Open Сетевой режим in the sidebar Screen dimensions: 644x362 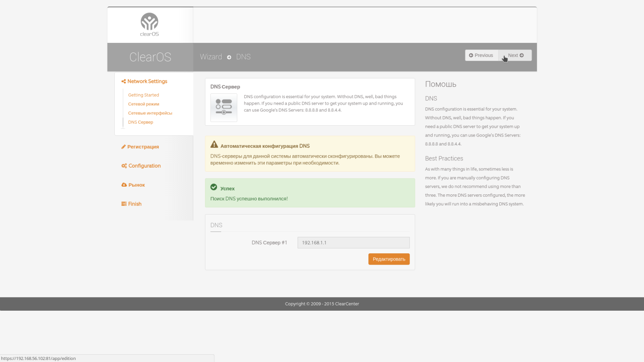[144, 104]
